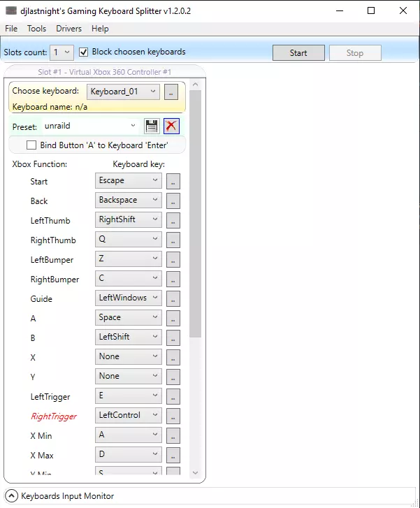The height and width of the screenshot is (508, 420).
Task: Open the Slots count dropdown
Action: point(61,52)
